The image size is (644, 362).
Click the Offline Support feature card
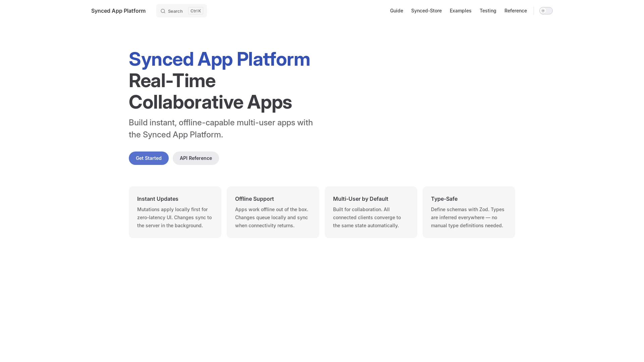[273, 212]
